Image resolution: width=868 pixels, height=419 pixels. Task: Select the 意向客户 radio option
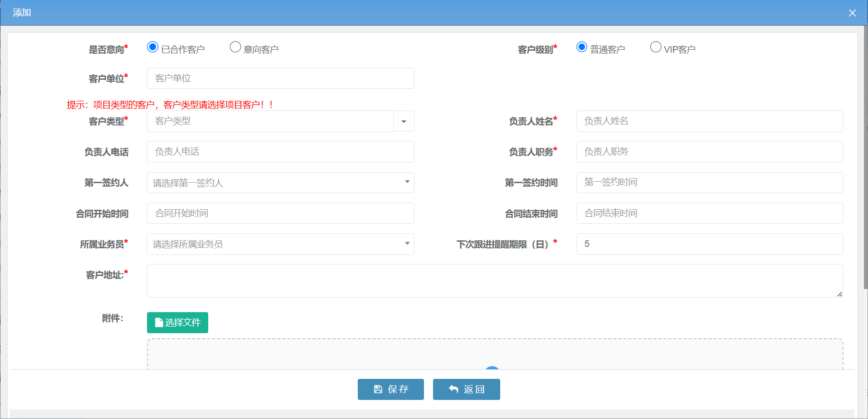pyautogui.click(x=235, y=47)
